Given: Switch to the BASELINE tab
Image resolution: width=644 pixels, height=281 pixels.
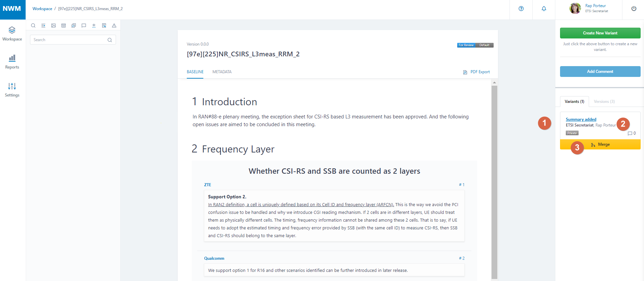Looking at the screenshot, I should pos(195,72).
